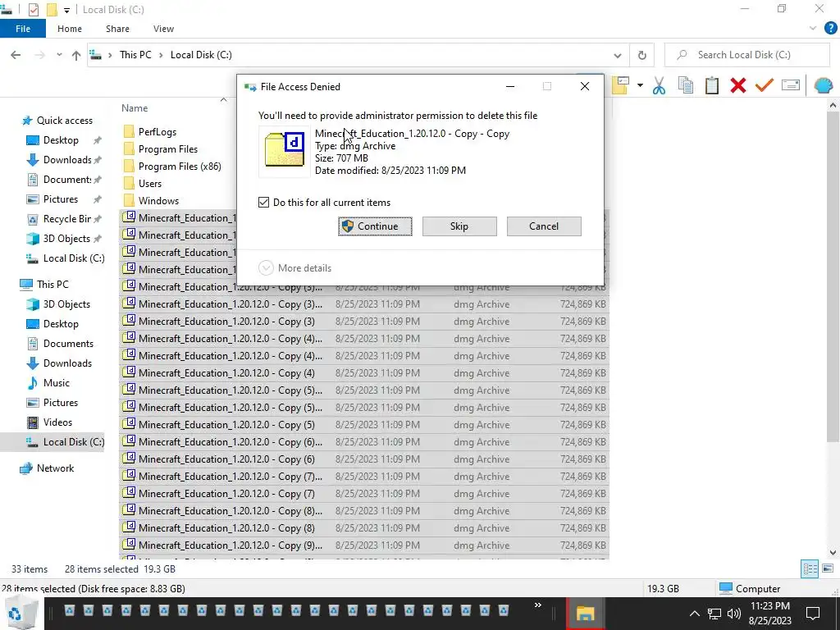Image resolution: width=840 pixels, height=630 pixels.
Task: Close the File Access Denied dialog
Action: pos(584,86)
